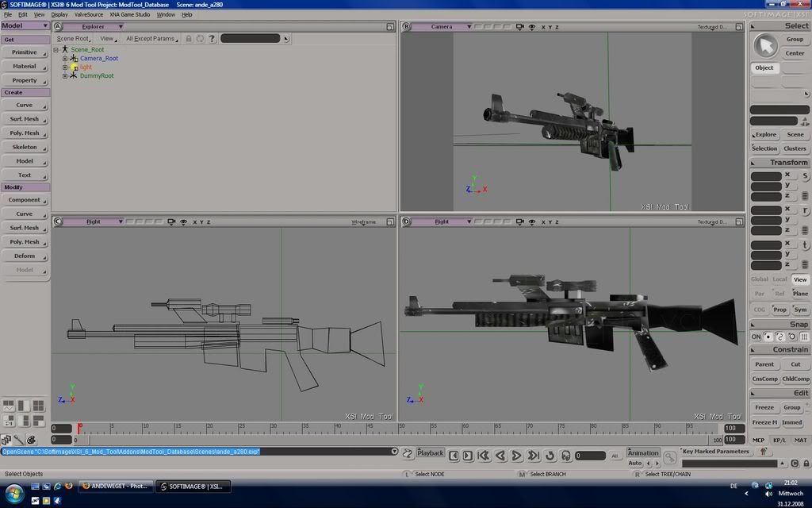Click the camera icon in wireframe Right viewport header
Screen dimensions: 812x508
pos(171,222)
